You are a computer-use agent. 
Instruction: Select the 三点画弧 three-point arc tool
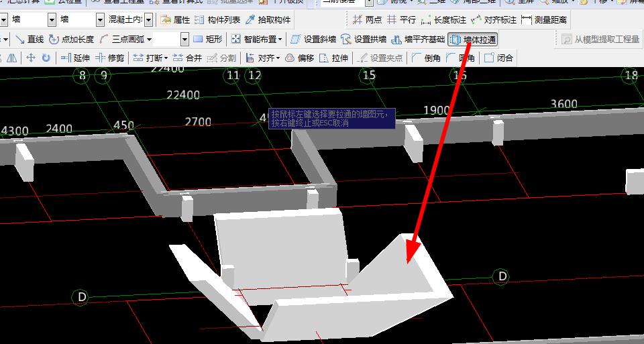point(122,40)
